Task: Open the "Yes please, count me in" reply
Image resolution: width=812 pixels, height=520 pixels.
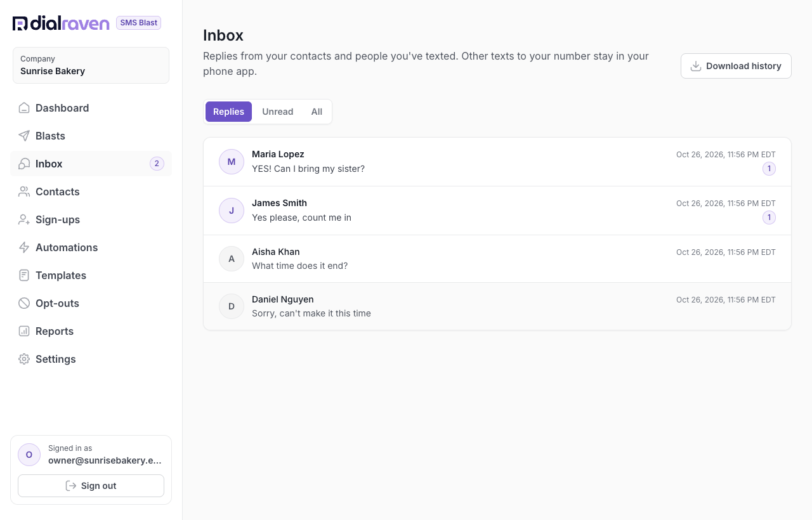Action: pos(497,211)
